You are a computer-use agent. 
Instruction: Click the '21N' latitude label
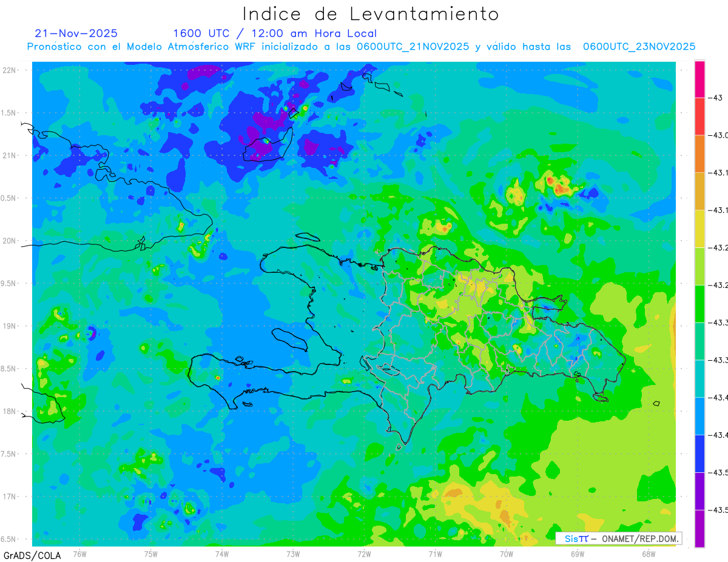pyautogui.click(x=10, y=156)
